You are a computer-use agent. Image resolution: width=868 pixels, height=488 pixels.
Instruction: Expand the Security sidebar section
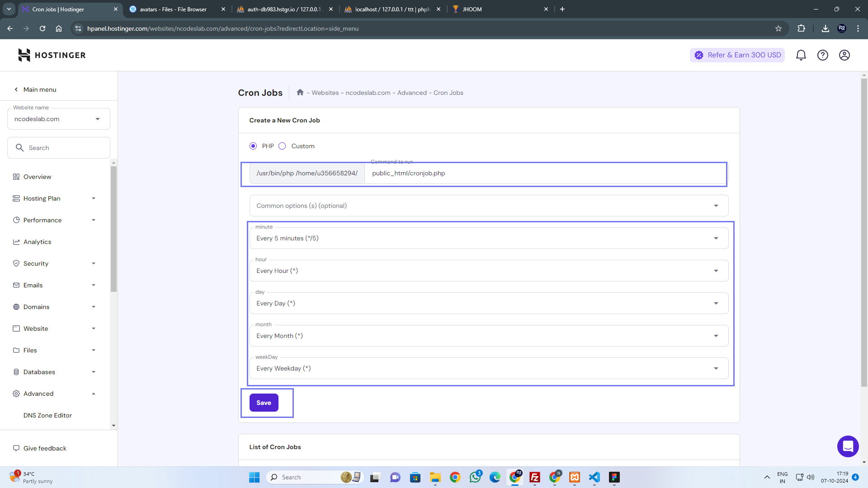point(54,263)
